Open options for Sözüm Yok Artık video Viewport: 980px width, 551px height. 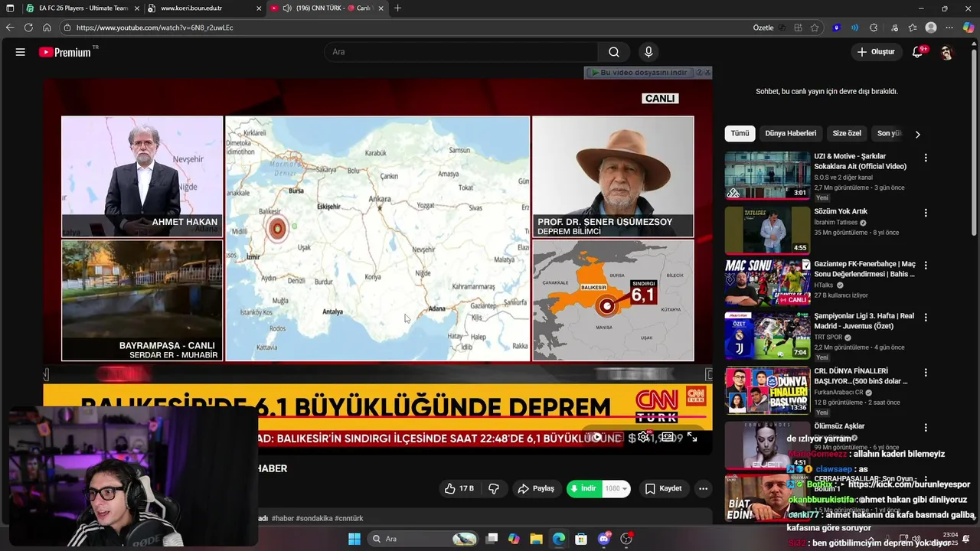(926, 213)
